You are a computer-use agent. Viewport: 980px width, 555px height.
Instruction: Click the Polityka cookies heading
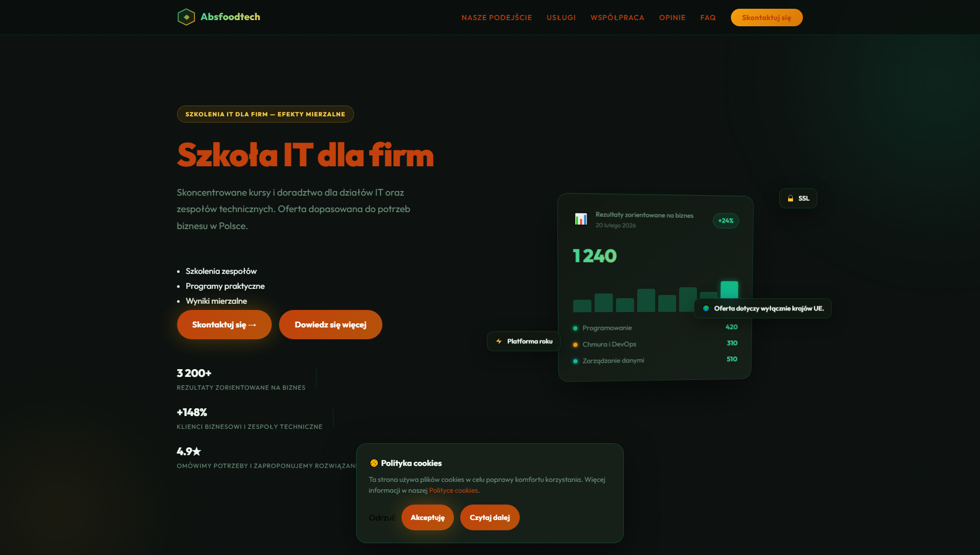click(x=411, y=463)
